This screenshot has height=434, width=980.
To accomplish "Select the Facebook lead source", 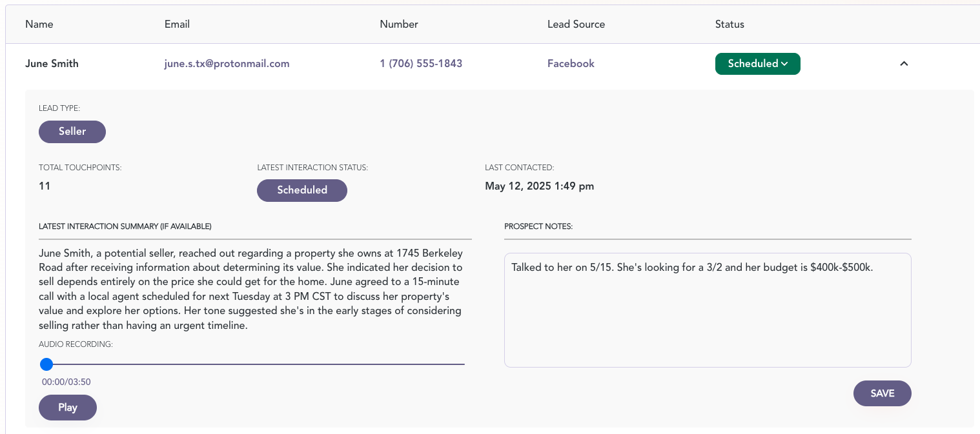I will (571, 64).
